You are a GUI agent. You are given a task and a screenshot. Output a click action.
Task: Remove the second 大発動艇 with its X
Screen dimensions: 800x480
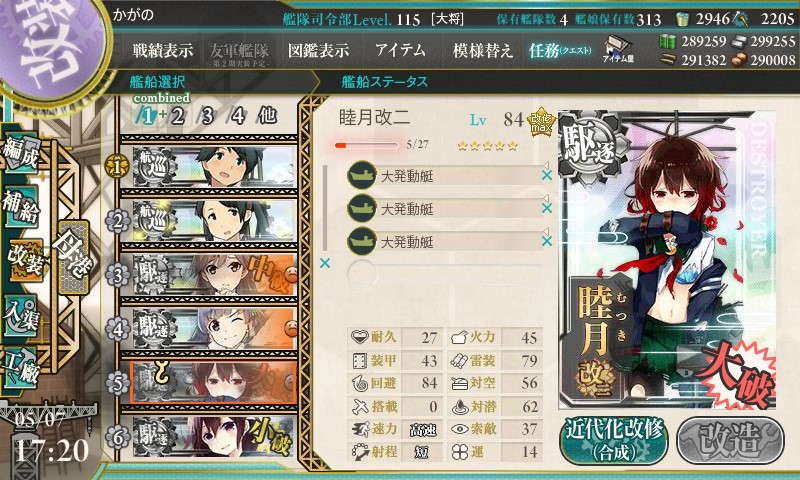pyautogui.click(x=546, y=208)
